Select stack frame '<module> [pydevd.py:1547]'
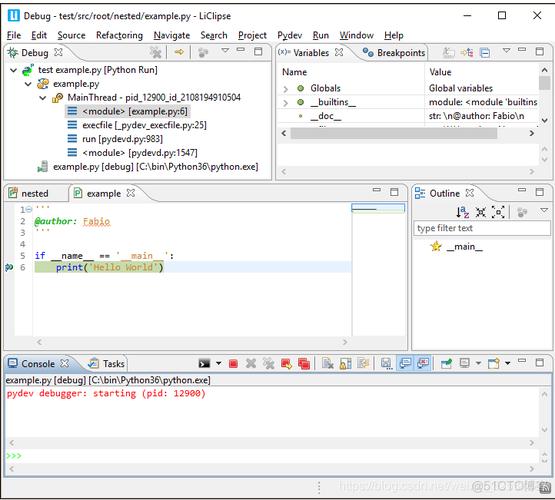Viewport: 555px width, 500px height. 132,153
